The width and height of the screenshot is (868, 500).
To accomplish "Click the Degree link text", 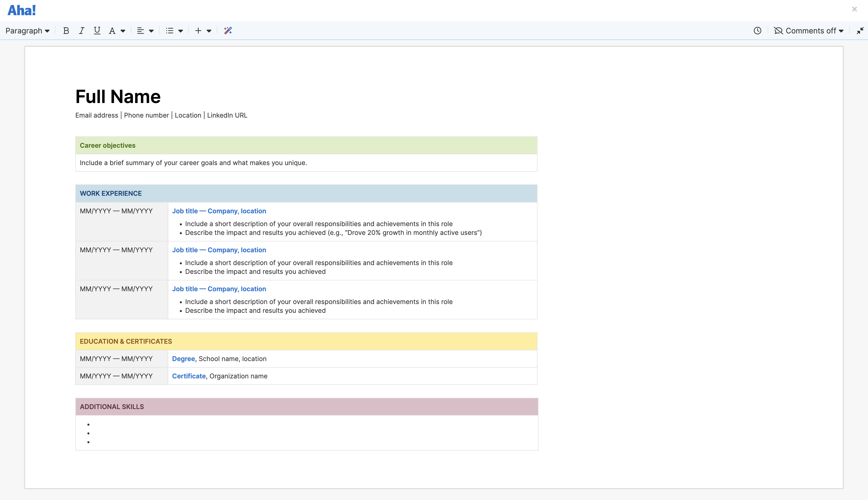I will pos(183,359).
